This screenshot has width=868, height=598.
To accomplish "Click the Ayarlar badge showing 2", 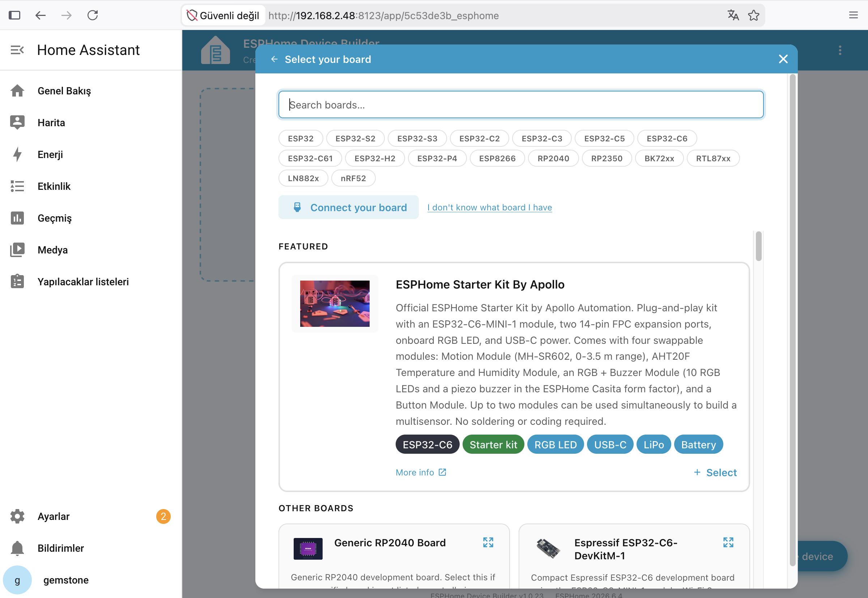I will (163, 516).
